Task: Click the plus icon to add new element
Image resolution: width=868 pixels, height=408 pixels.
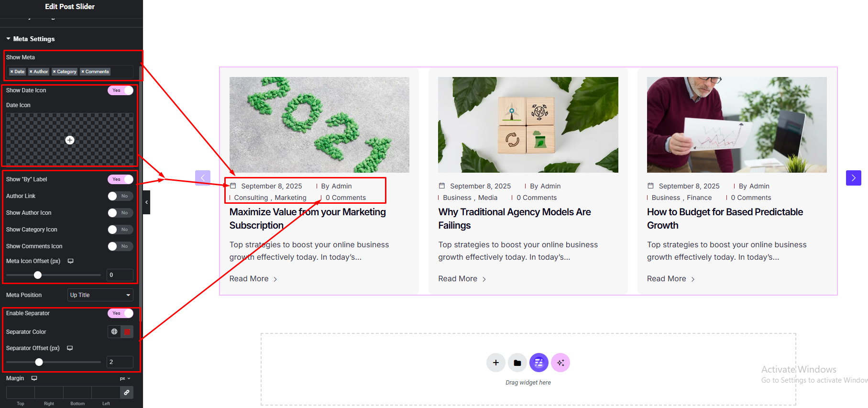Action: click(495, 363)
